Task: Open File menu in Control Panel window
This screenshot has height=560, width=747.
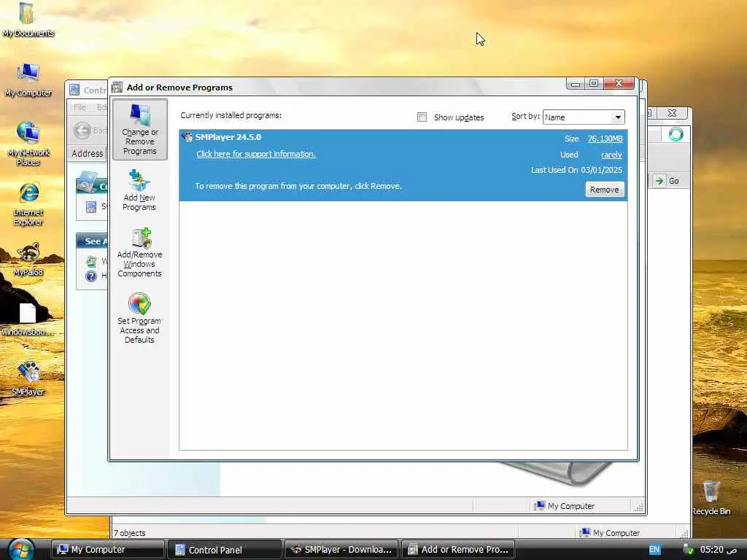Action: [x=80, y=107]
